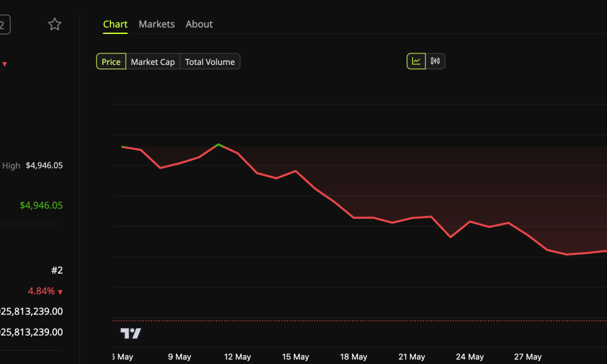
Task: Click the High $4,946.05 value
Action: tap(44, 165)
